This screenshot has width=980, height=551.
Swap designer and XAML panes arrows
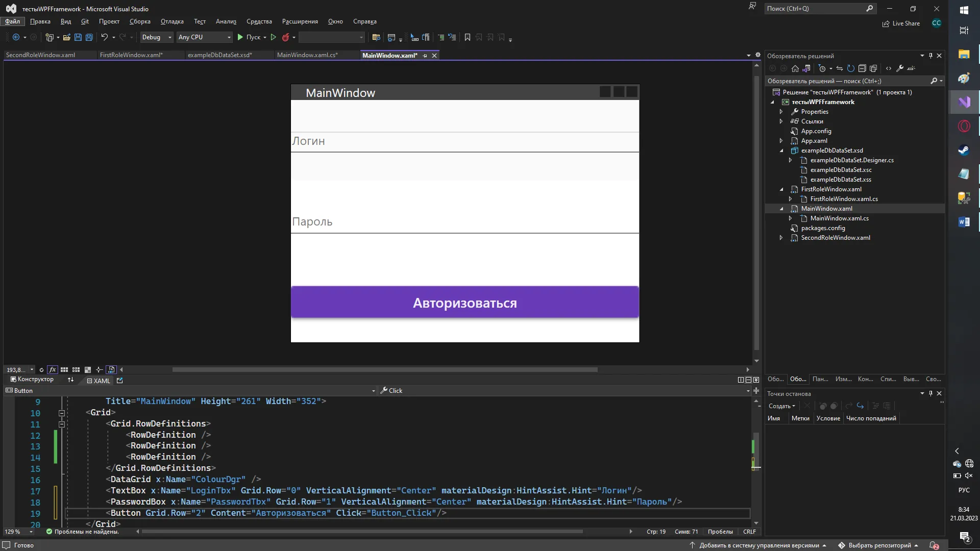point(70,380)
